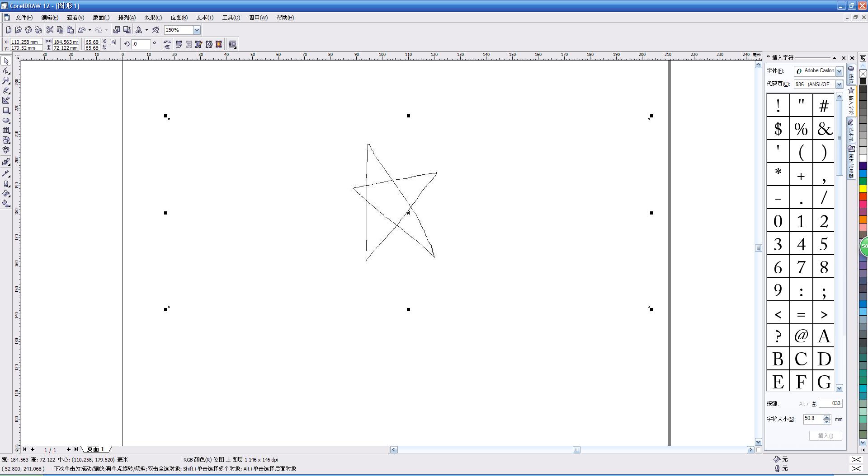This screenshot has width=868, height=476.
Task: Select the Basic Shapes tool
Action: [6, 140]
